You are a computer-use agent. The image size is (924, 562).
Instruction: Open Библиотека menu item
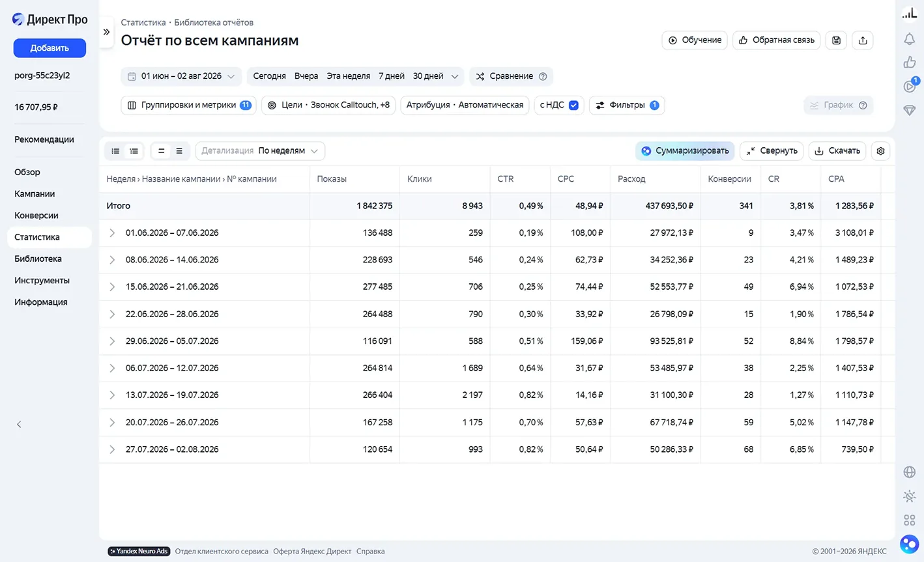(x=38, y=259)
